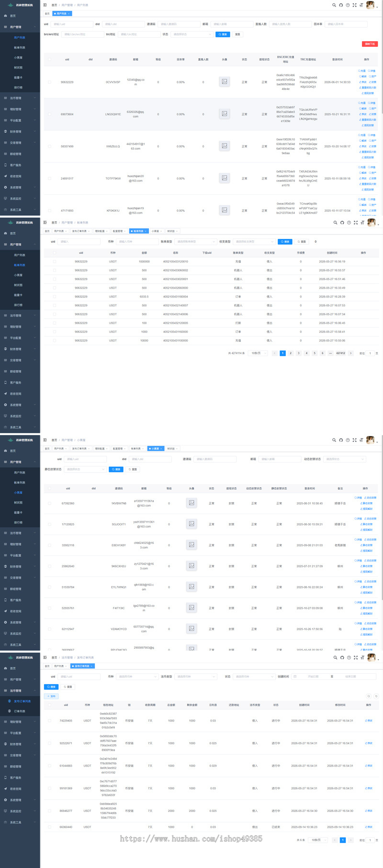This screenshot has height=868, width=383.
Task: Open the GitHub icon on 账单列表 page header
Action: pos(342,223)
